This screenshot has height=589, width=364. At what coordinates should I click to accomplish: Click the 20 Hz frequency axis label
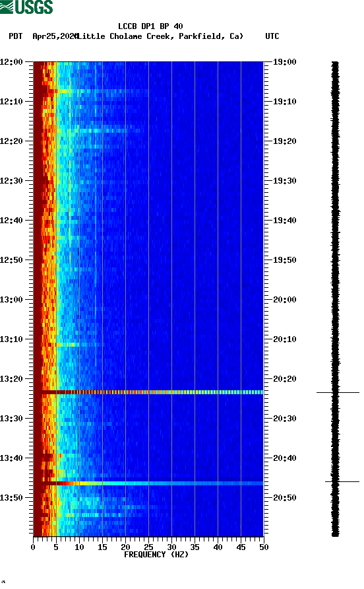125,547
